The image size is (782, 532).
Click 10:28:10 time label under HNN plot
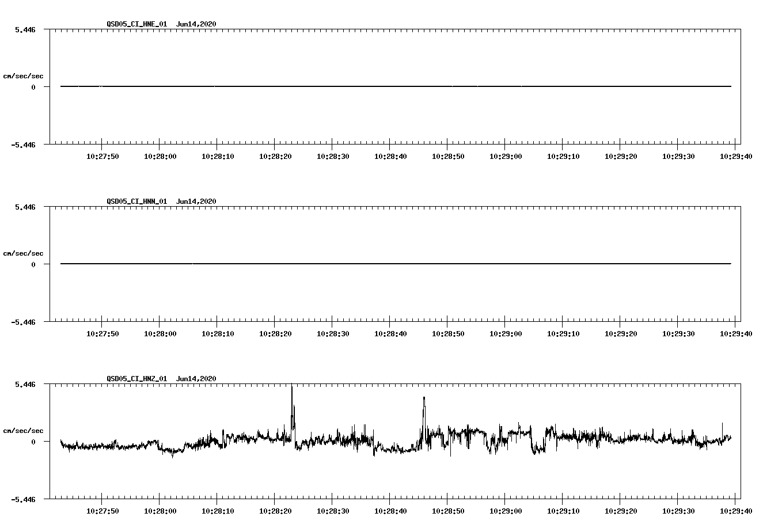pyautogui.click(x=218, y=333)
